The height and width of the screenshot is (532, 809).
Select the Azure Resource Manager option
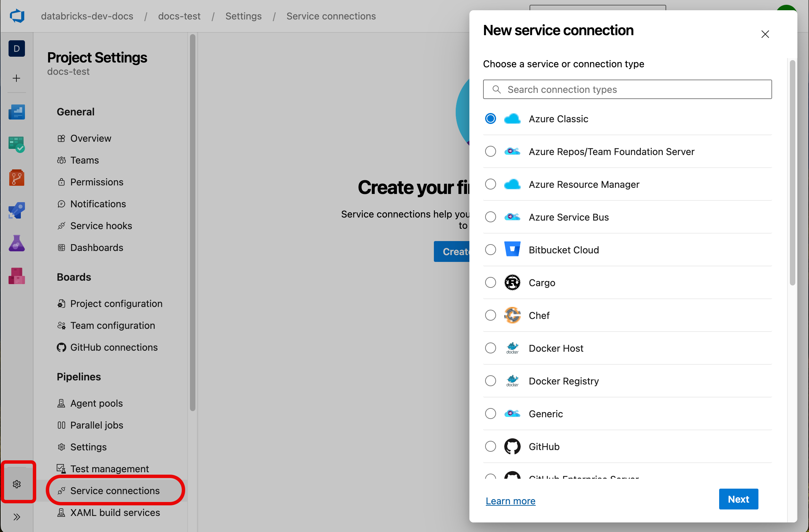coord(491,184)
